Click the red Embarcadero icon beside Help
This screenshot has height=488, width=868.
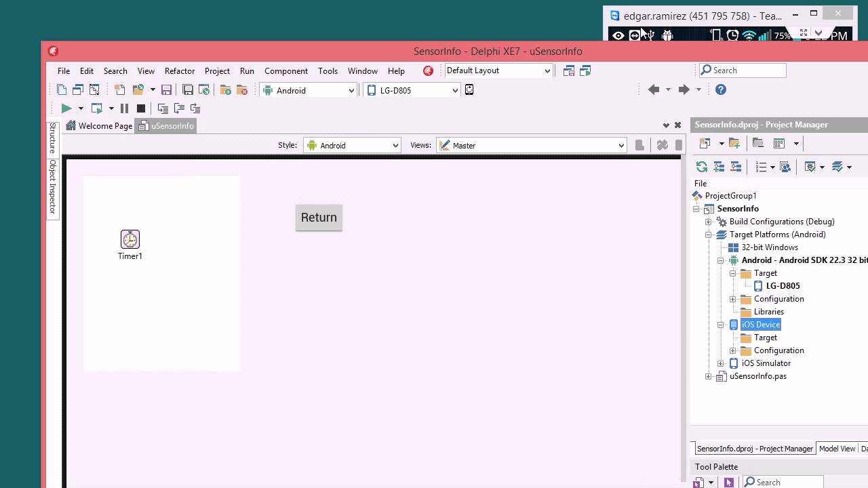(428, 70)
